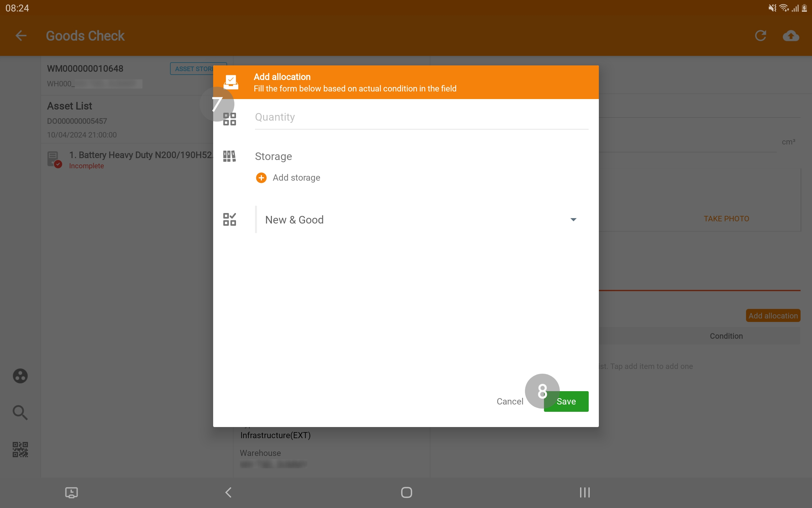This screenshot has width=812, height=508.
Task: Tap the TAKE PHOTO button
Action: [726, 219]
